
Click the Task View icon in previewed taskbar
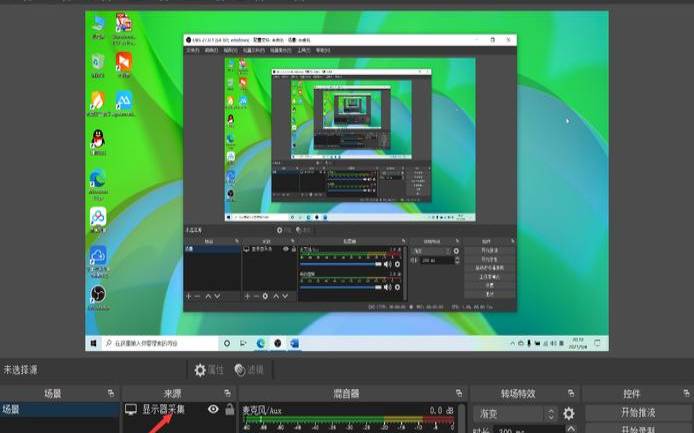243,343
